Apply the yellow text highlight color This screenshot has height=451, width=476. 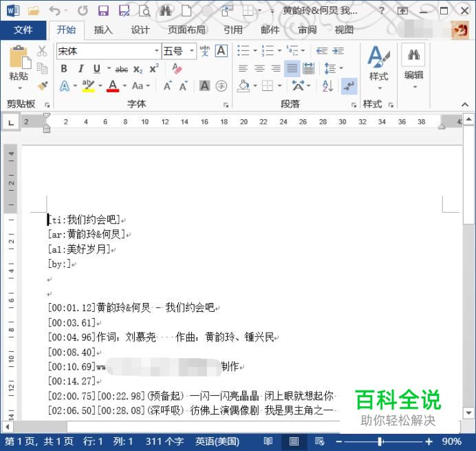click(x=88, y=86)
